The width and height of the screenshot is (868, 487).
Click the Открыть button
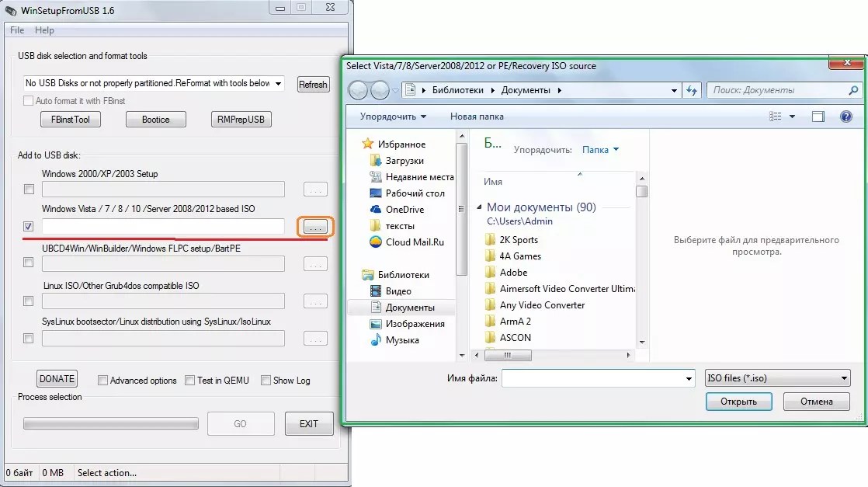click(x=738, y=402)
